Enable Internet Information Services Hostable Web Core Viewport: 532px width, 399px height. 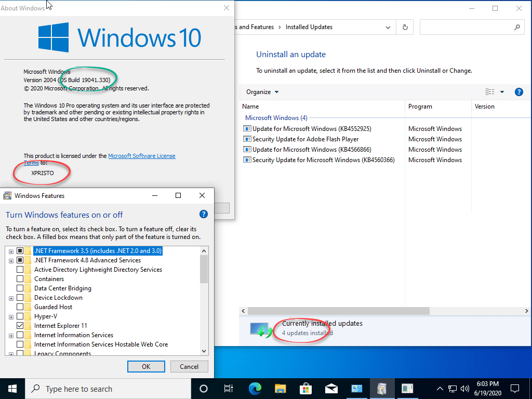[x=20, y=344]
